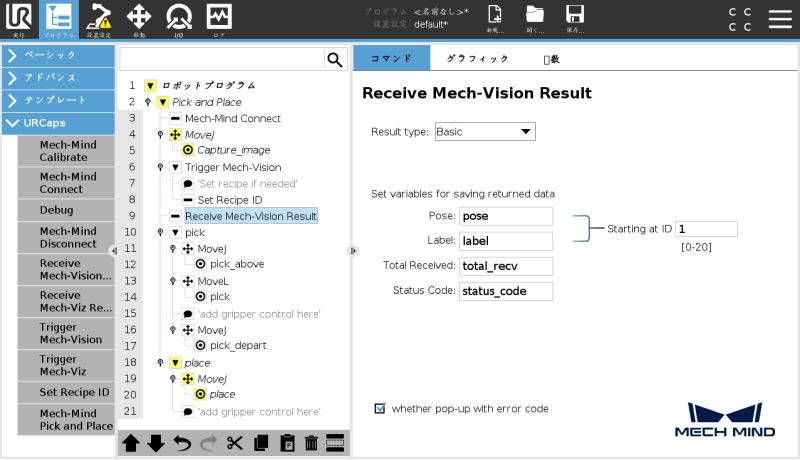Create a new program file
The width and height of the screenshot is (800, 460).
[495, 18]
